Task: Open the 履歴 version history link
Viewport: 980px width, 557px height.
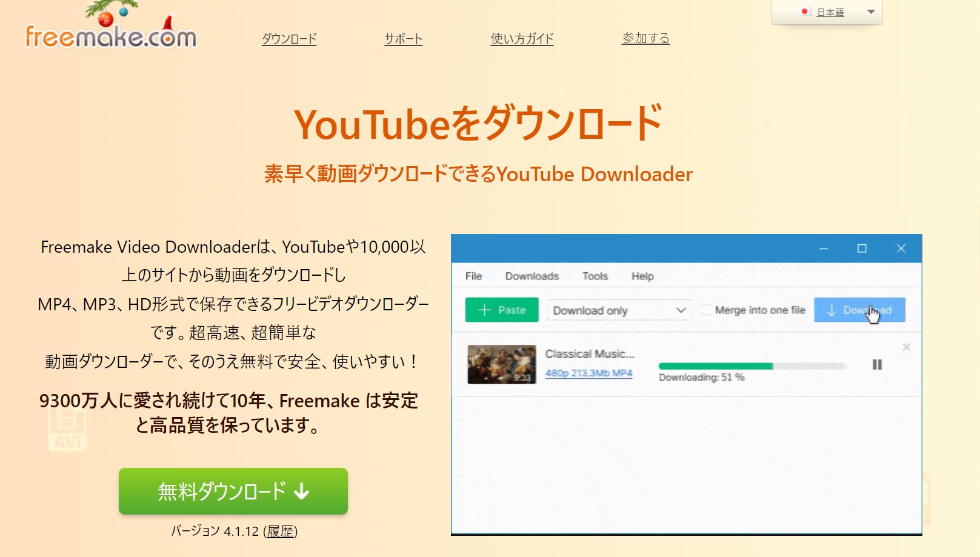Action: pos(280,532)
